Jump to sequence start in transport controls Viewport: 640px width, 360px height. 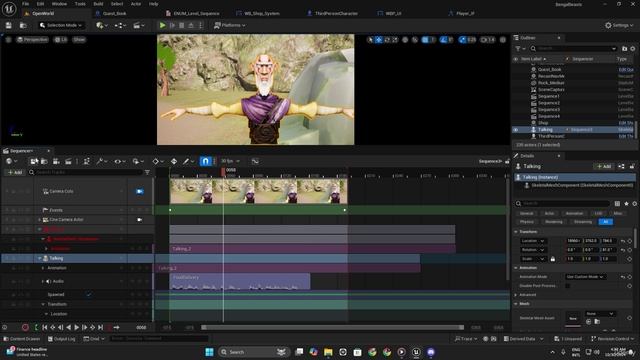pos(44,327)
